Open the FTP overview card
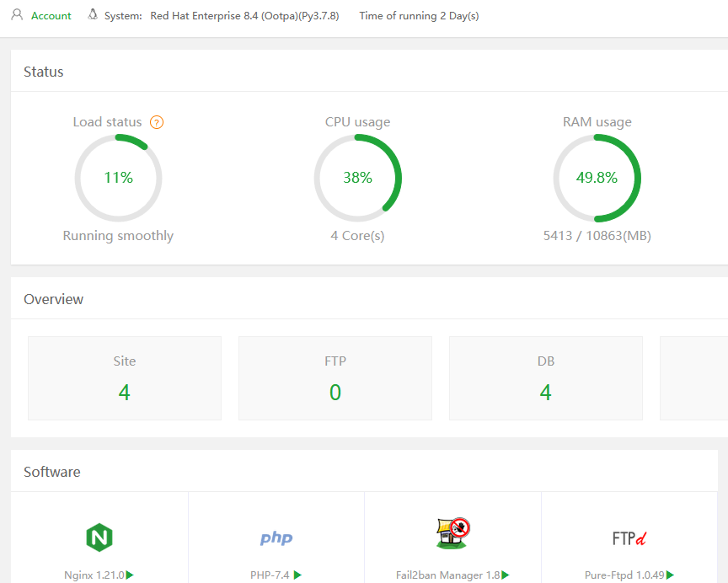This screenshot has width=728, height=583. tap(335, 378)
